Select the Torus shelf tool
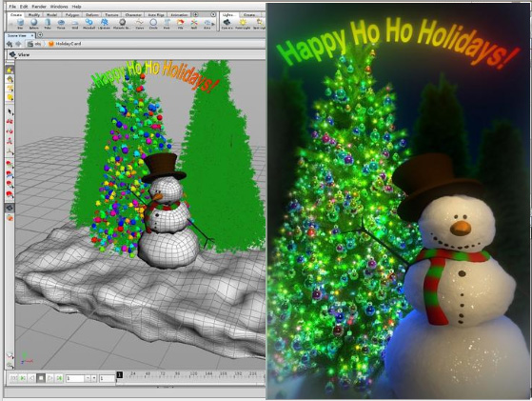The height and width of the screenshot is (401, 532). 61,24
